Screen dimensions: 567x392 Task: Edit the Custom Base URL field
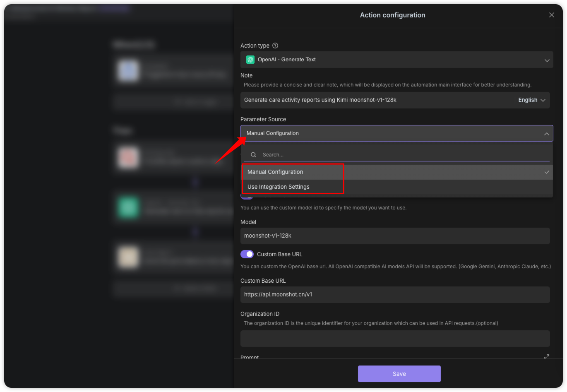click(395, 295)
